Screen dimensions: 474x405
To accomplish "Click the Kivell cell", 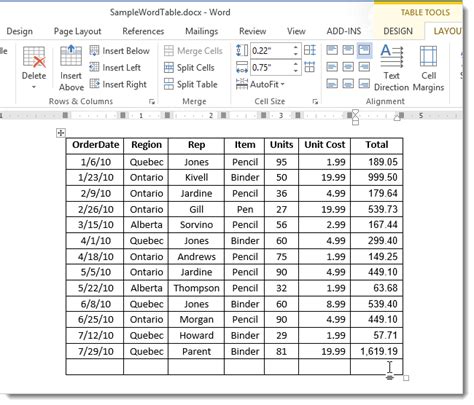I will pyautogui.click(x=196, y=177).
